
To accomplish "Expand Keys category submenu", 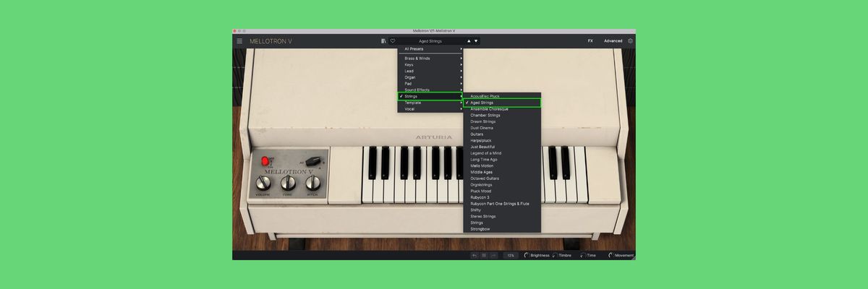I will 430,64.
